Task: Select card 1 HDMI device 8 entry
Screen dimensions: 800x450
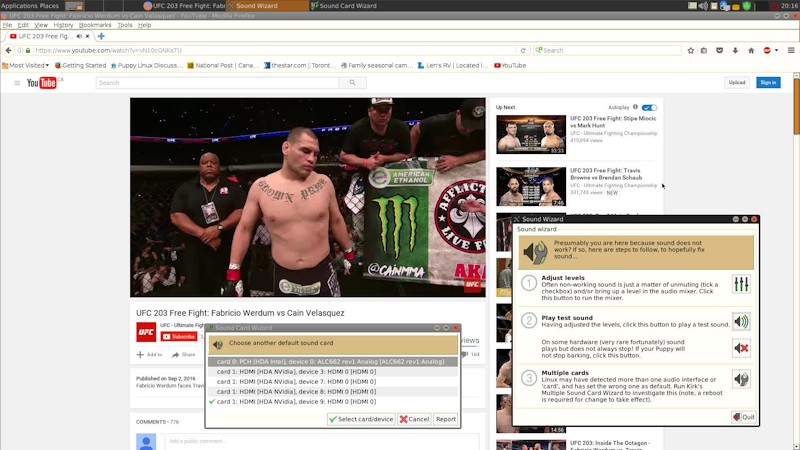Action: (333, 391)
